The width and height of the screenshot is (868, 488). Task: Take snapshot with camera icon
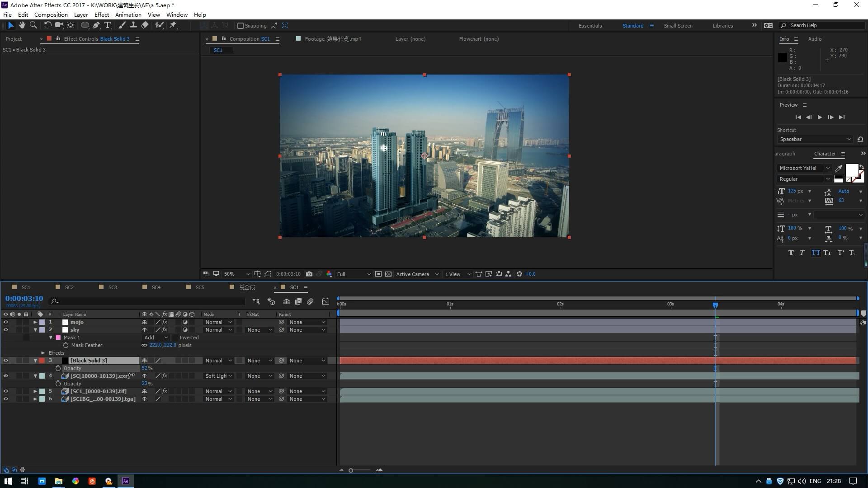coord(309,274)
